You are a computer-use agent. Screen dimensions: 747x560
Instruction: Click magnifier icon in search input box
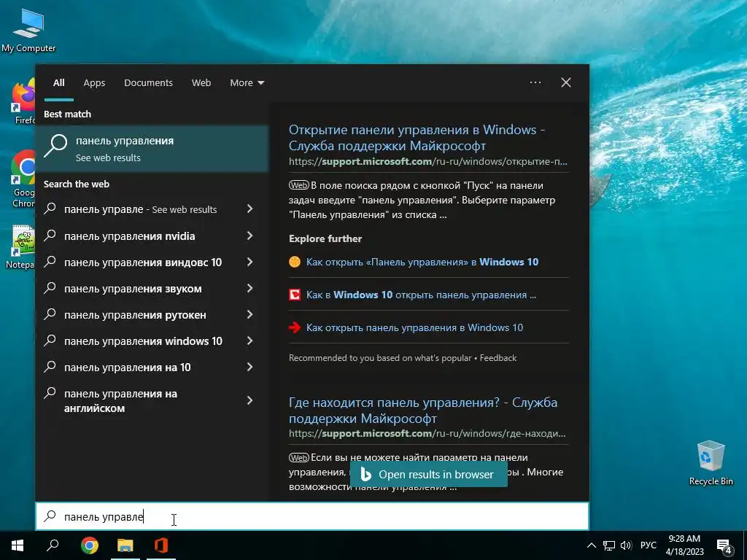[50, 516]
